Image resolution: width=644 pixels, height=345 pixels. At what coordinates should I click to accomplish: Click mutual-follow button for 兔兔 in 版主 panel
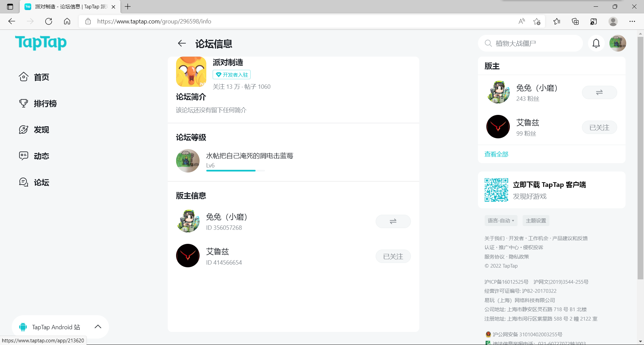pyautogui.click(x=599, y=92)
